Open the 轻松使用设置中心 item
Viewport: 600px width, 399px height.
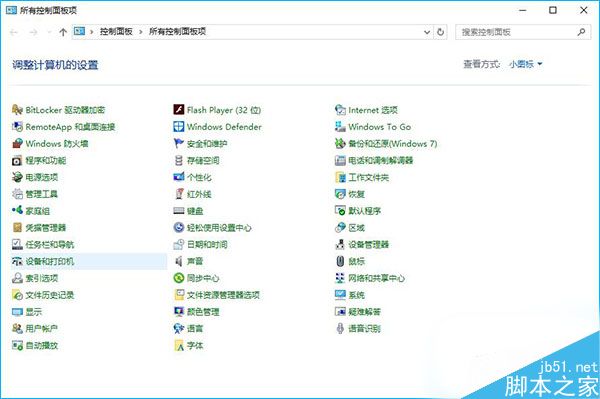point(212,228)
